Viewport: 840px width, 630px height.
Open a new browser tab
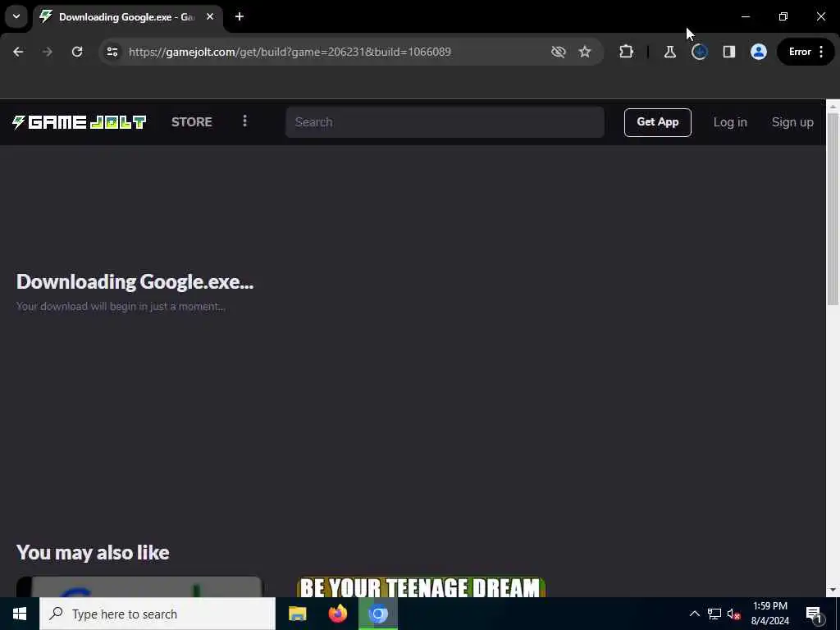[240, 16]
